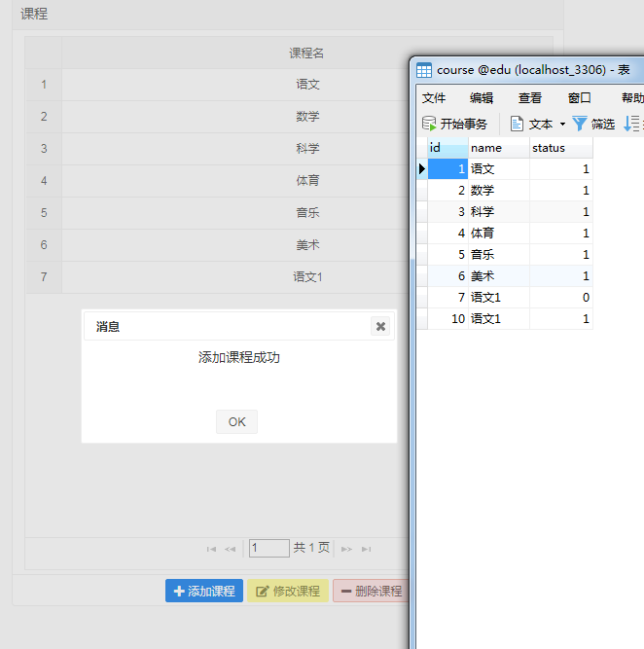Screen dimensions: 644x649
Task: Click the status column header
Action: click(x=560, y=148)
